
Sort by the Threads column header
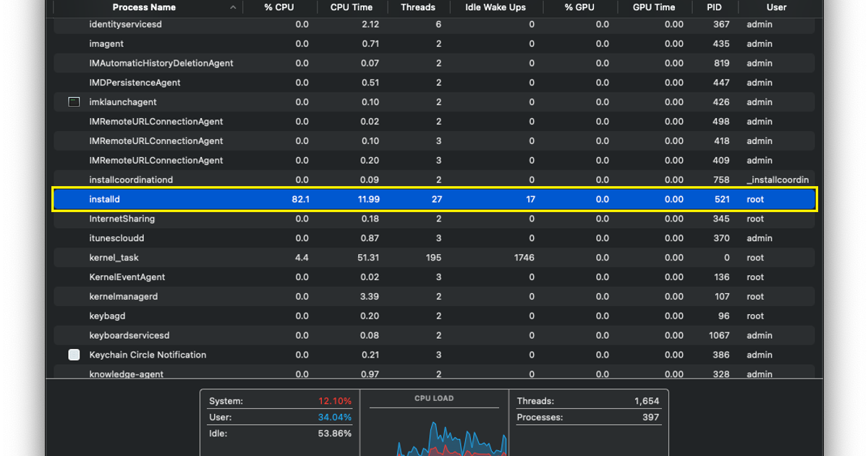[x=417, y=7]
